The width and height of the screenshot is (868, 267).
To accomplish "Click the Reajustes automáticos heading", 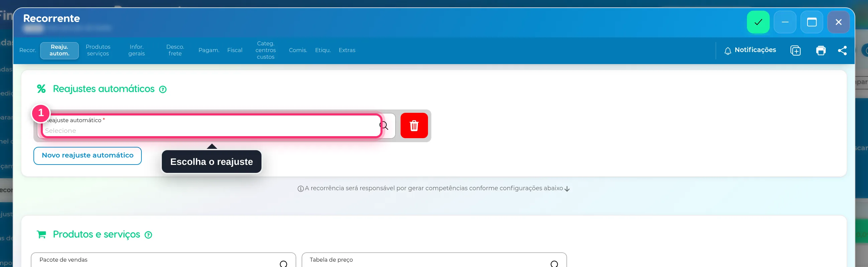I will (x=104, y=89).
